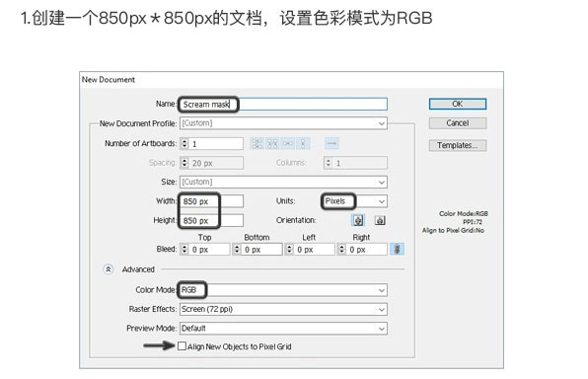Click the Change to Right-to-Left Layout arrow icon
Screen dimensions: 588x379
click(331, 143)
